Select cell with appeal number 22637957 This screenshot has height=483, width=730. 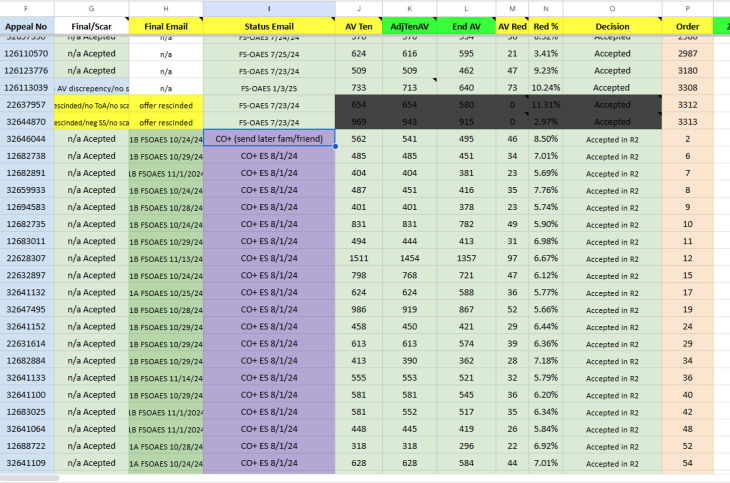[26, 105]
